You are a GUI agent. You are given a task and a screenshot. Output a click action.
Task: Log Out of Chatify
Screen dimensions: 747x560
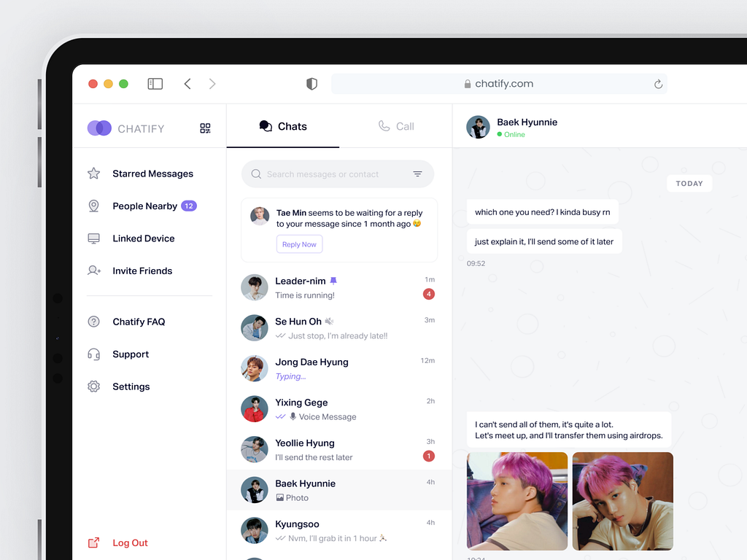(130, 542)
